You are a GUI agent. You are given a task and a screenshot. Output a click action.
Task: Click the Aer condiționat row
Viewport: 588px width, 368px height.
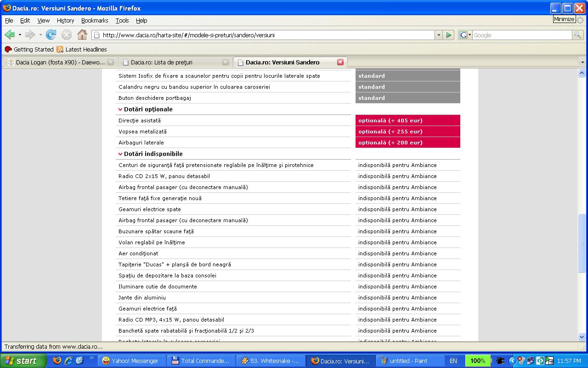click(x=233, y=253)
